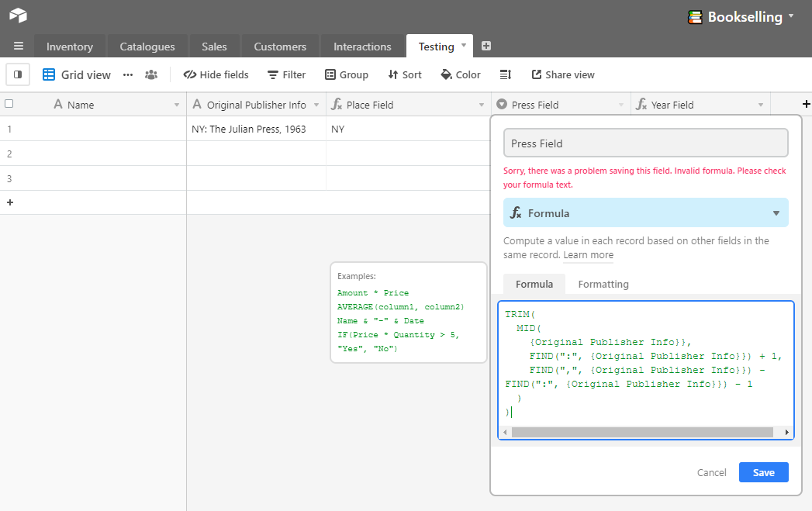Select cell 'NY: The Julian Press, 1963'
Viewport: 812px width, 511px height.
(257, 129)
